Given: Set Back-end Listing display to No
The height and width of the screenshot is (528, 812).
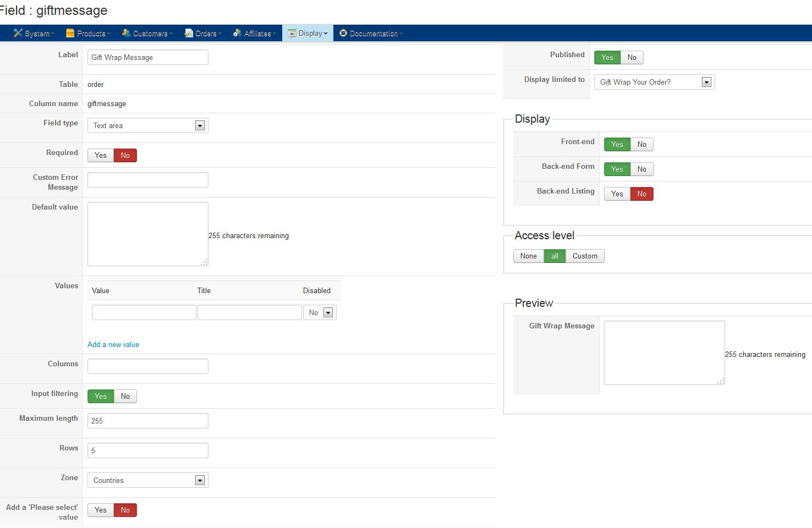Looking at the screenshot, I should (x=642, y=194).
